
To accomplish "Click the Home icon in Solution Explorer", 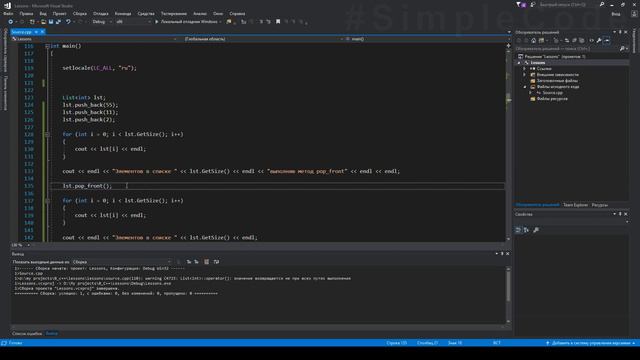I will click(x=533, y=40).
